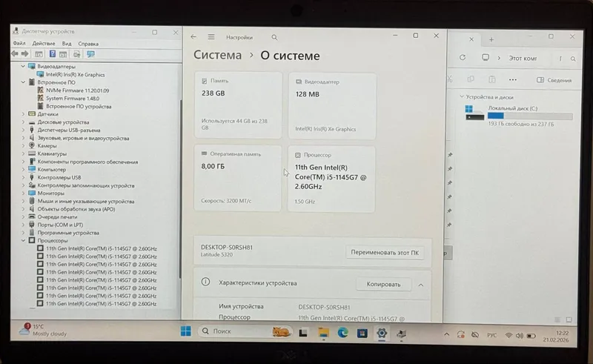The width and height of the screenshot is (593, 364).
Task: Click the Память storage card
Action: 238,105
